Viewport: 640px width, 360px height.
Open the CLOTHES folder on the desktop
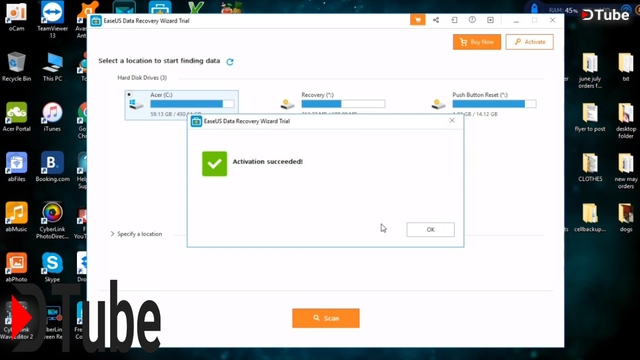pyautogui.click(x=590, y=167)
